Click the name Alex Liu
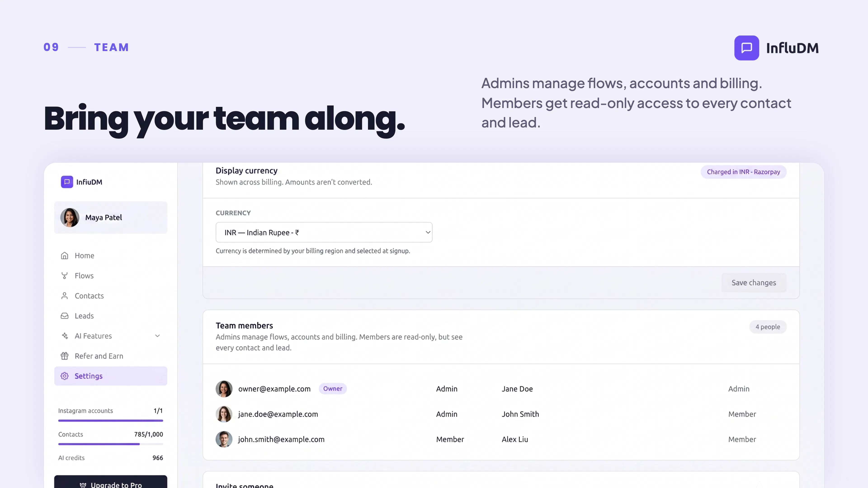Image resolution: width=868 pixels, height=488 pixels. [x=515, y=439]
